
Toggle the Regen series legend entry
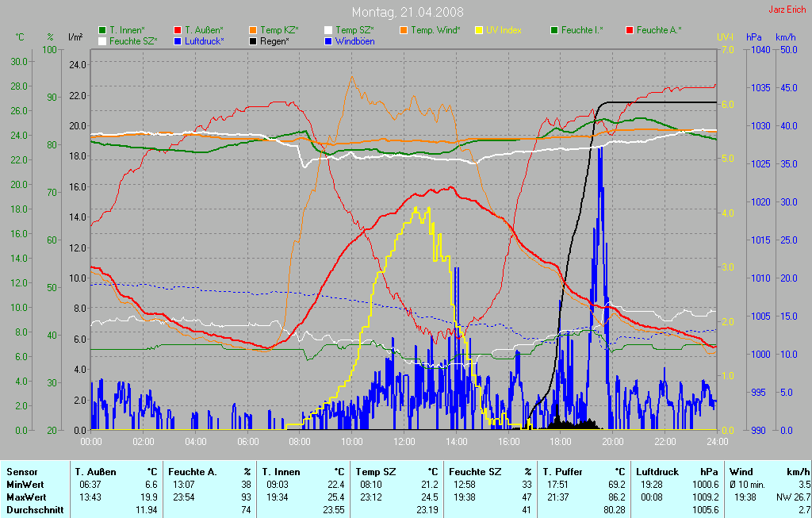coord(253,40)
